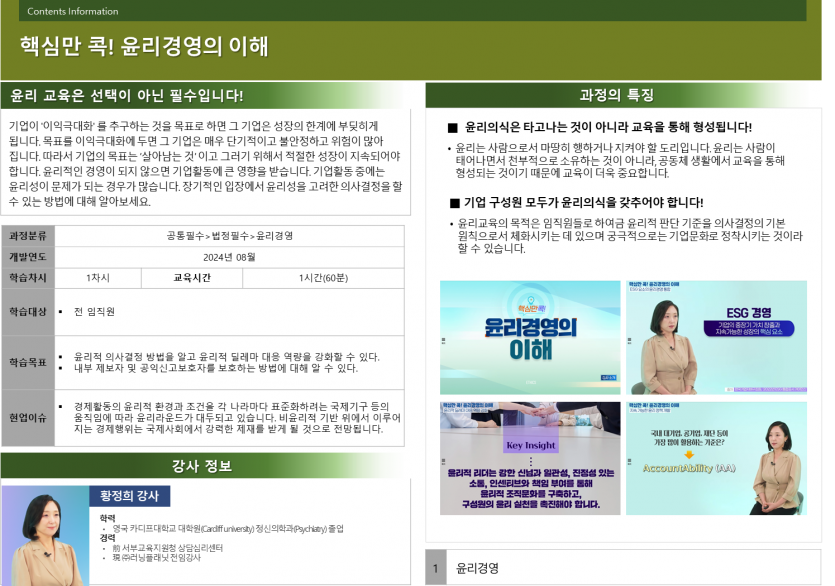This screenshot has height=586, width=835.
Task: Click the 과정분류 row label cell
Action: click(27, 236)
